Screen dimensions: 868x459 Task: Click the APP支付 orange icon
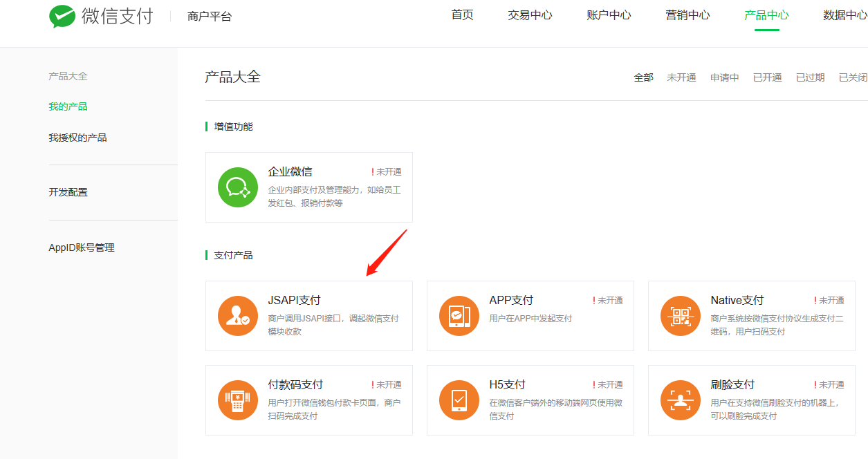[x=459, y=316]
